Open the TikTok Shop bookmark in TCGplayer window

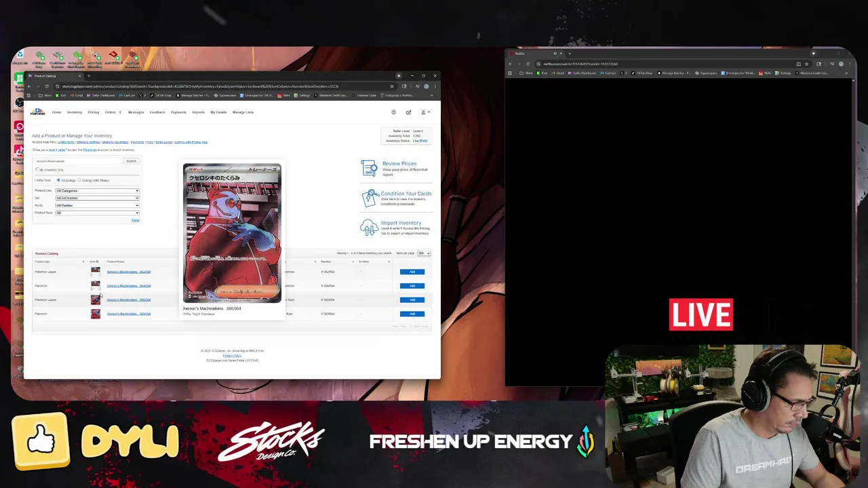(x=160, y=96)
